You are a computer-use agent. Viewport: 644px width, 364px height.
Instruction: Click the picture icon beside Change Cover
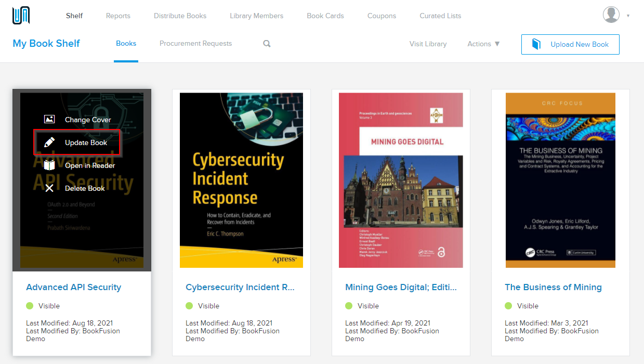pos(49,120)
